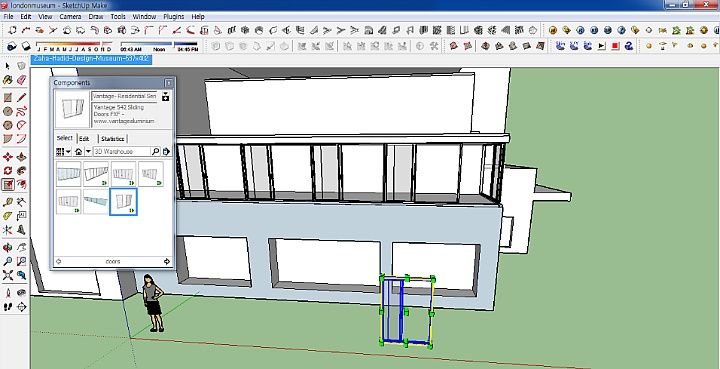Screen dimensions: 720x369
Task: Click the Zoom Extents tool
Action: (8, 275)
